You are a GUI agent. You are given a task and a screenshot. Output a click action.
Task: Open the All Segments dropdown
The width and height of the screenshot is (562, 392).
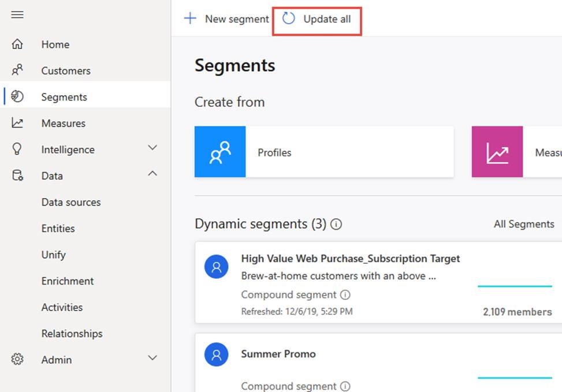point(523,224)
